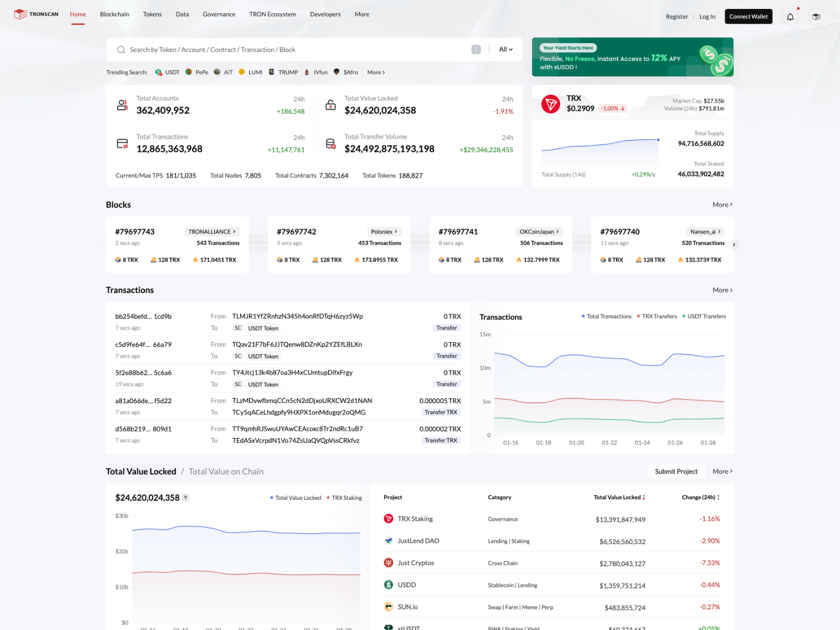Advance blocks carousel with right arrow

pos(734,245)
